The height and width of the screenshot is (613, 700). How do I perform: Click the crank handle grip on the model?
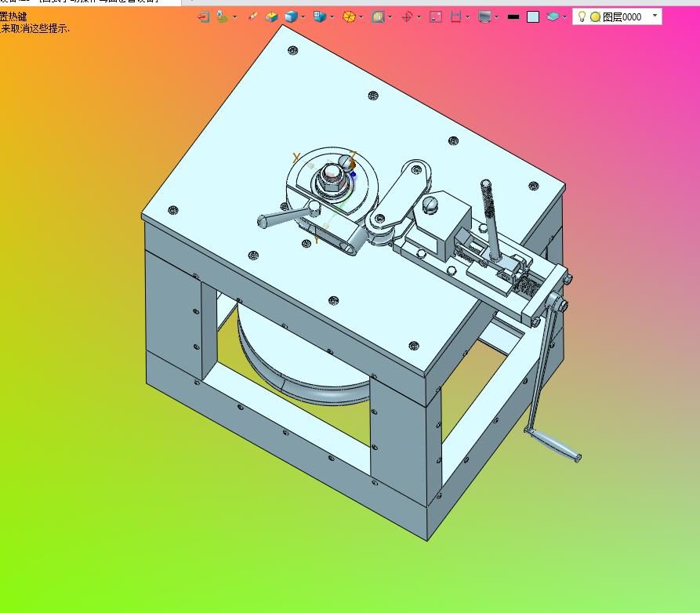click(555, 444)
